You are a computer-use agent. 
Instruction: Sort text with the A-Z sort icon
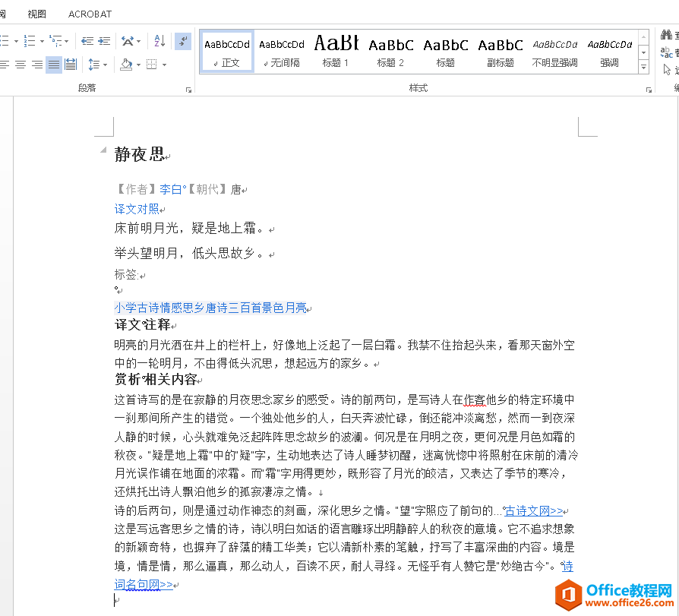pos(159,41)
